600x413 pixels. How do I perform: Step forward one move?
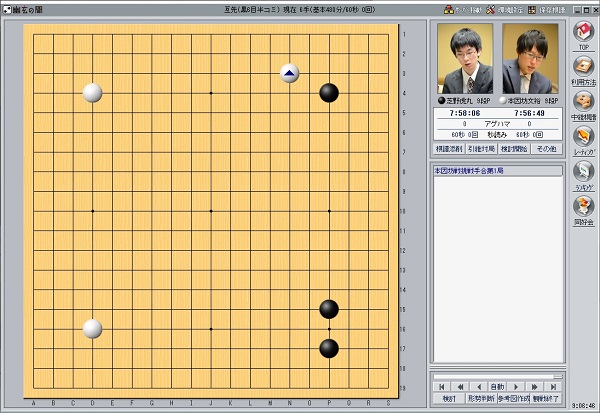point(516,385)
